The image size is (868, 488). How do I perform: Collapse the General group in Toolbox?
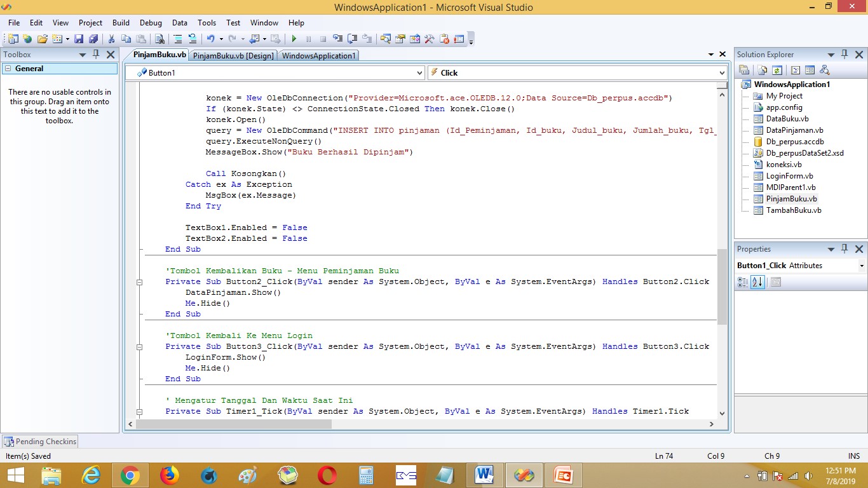coord(8,69)
